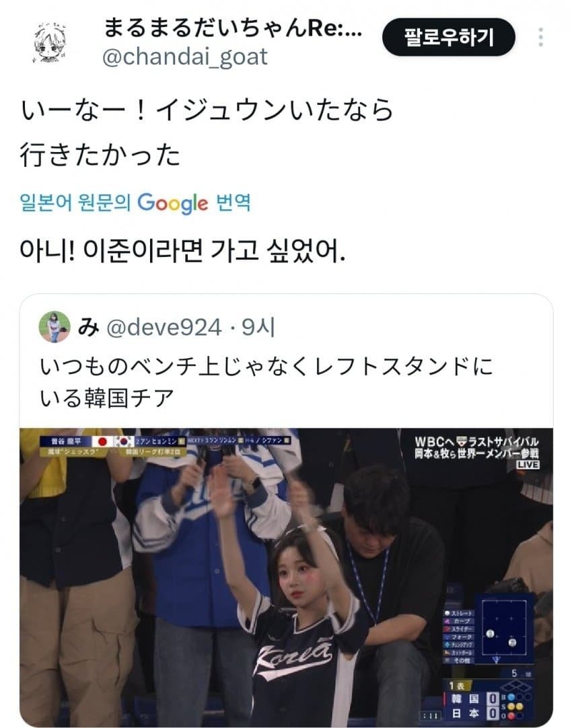The height and width of the screenshot is (728, 572).
Task: Open the quoted user's small avatar
Action: click(55, 327)
